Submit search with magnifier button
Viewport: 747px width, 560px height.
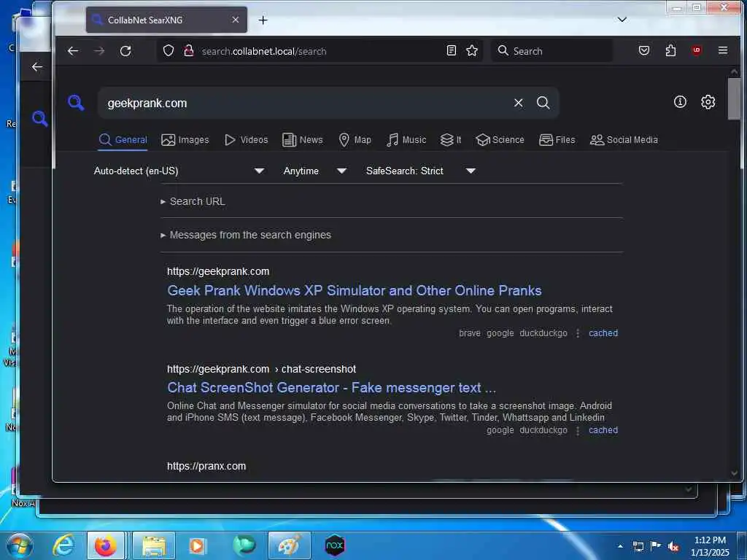[543, 103]
